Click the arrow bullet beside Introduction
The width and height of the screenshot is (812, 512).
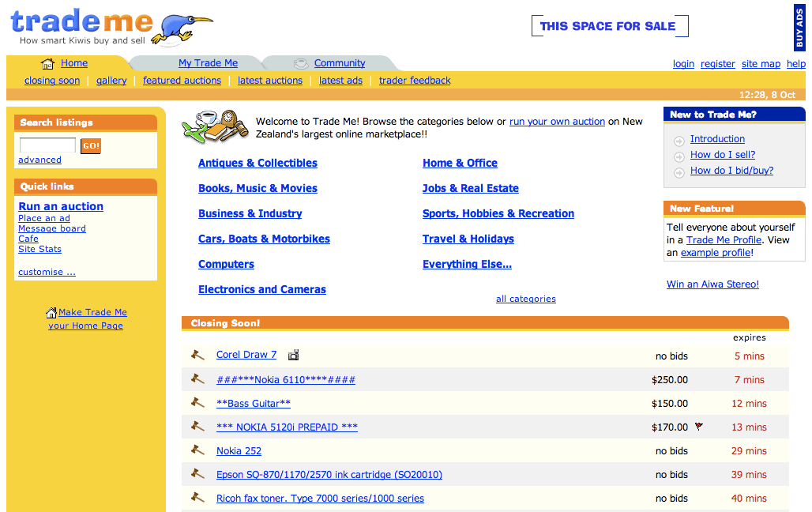click(679, 141)
